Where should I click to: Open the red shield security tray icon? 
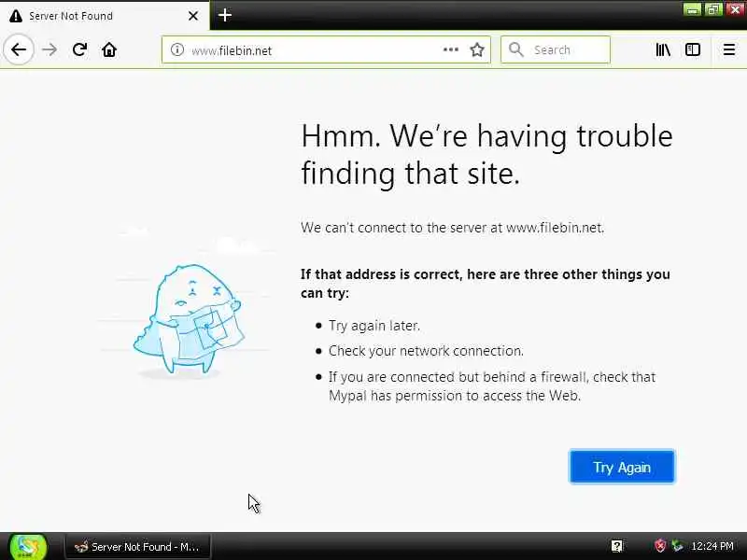tap(660, 546)
